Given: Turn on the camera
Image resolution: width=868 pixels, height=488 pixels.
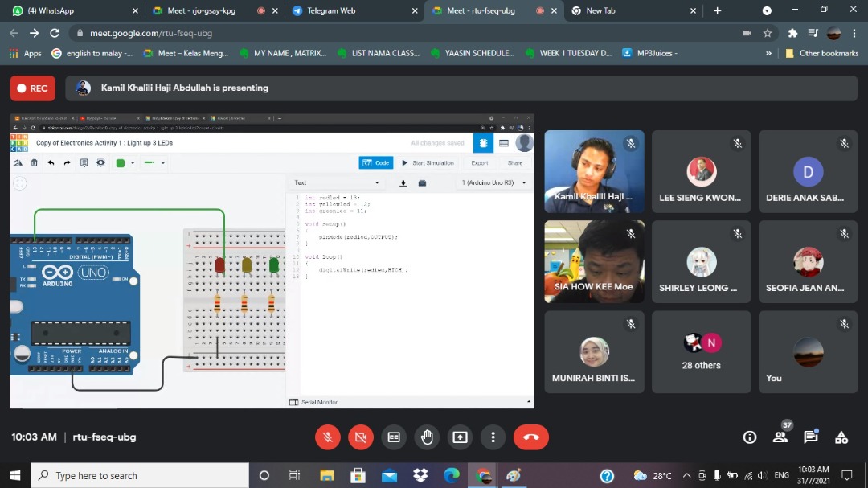Looking at the screenshot, I should pos(361,437).
